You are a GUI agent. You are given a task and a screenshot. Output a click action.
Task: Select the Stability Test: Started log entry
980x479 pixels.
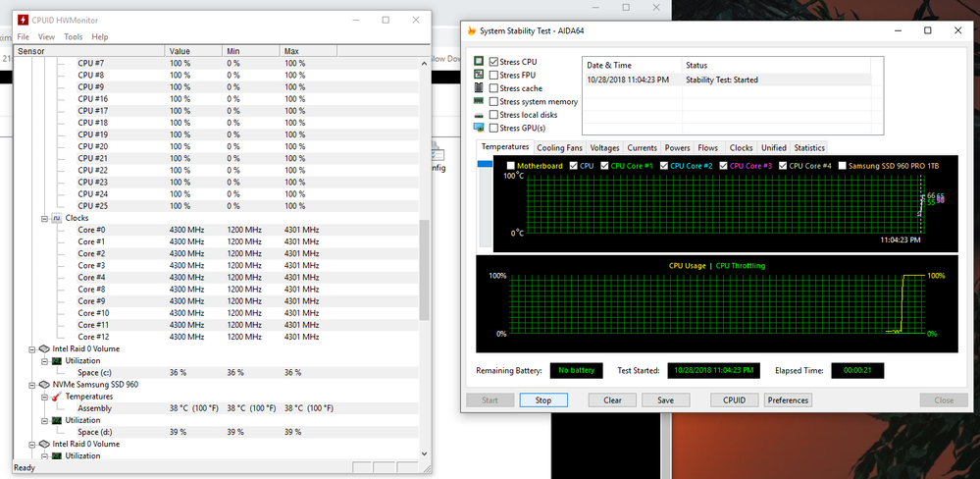(x=726, y=80)
